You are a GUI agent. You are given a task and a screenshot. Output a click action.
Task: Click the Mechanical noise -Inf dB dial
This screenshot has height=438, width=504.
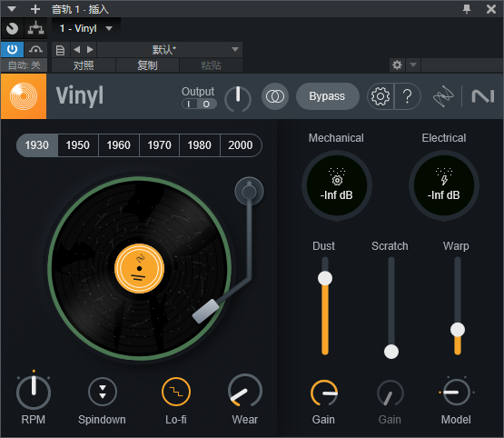click(337, 185)
